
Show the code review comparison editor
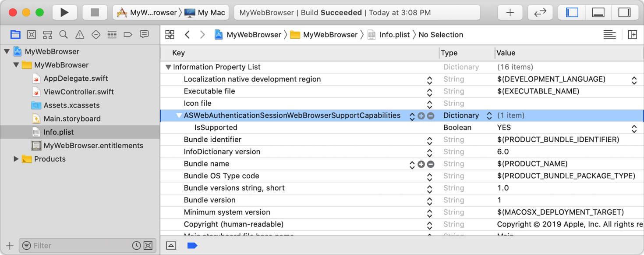(x=540, y=12)
